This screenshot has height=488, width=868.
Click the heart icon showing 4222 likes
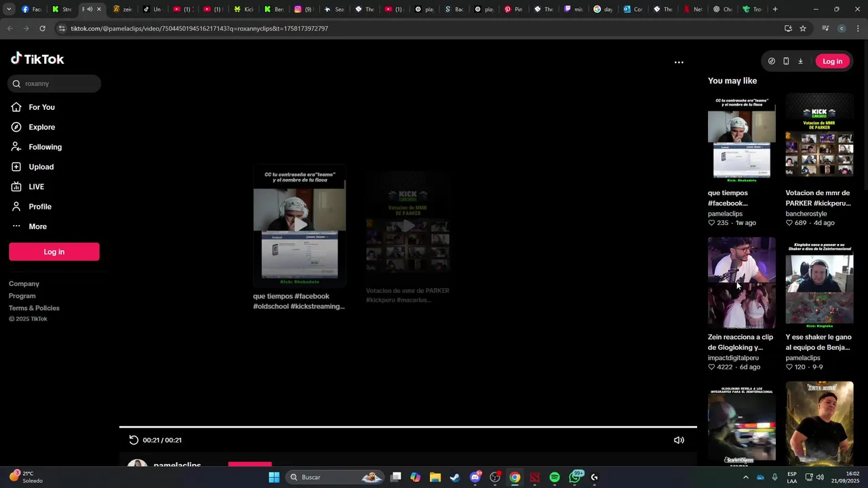click(711, 367)
